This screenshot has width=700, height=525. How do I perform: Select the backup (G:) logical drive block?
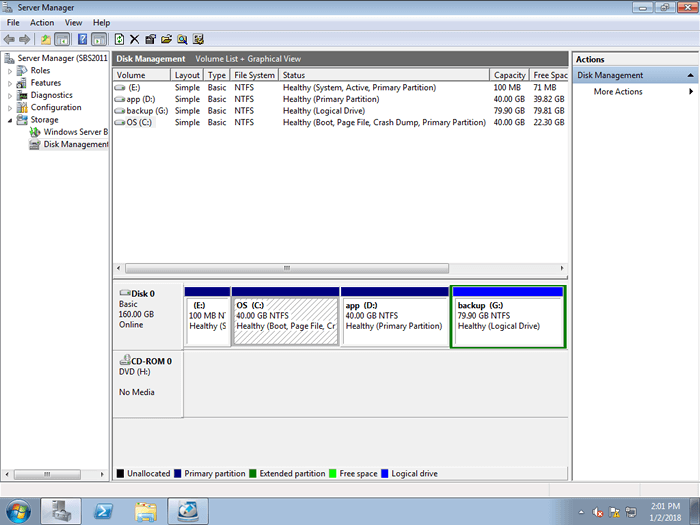[508, 317]
